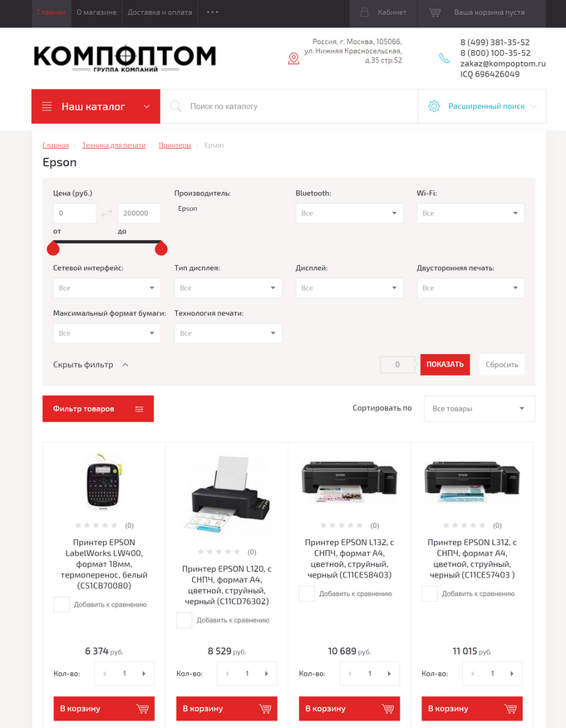The image size is (566, 728).
Task: Check compare box for EPSON L312
Action: [x=429, y=593]
